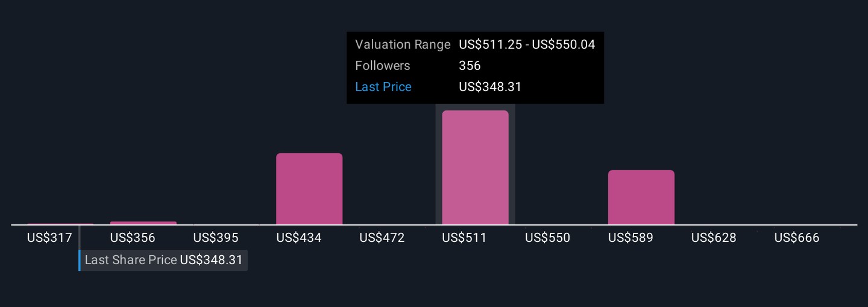Select the small bar above US$356

[143, 223]
